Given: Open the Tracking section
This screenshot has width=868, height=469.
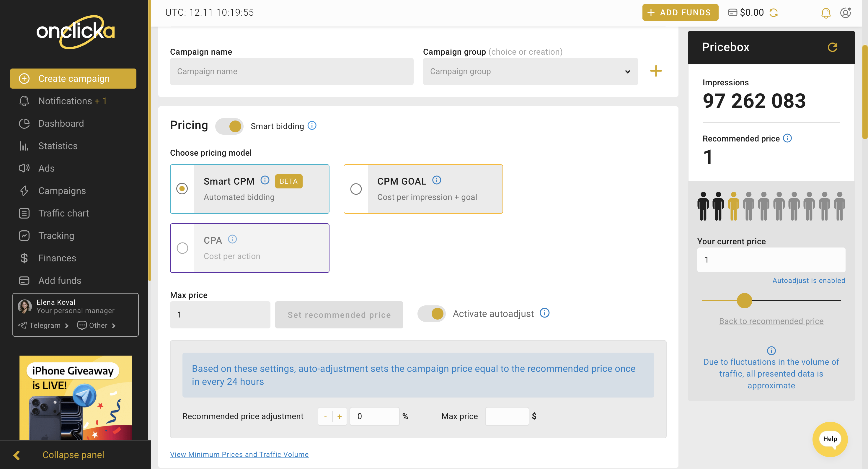Looking at the screenshot, I should tap(56, 235).
